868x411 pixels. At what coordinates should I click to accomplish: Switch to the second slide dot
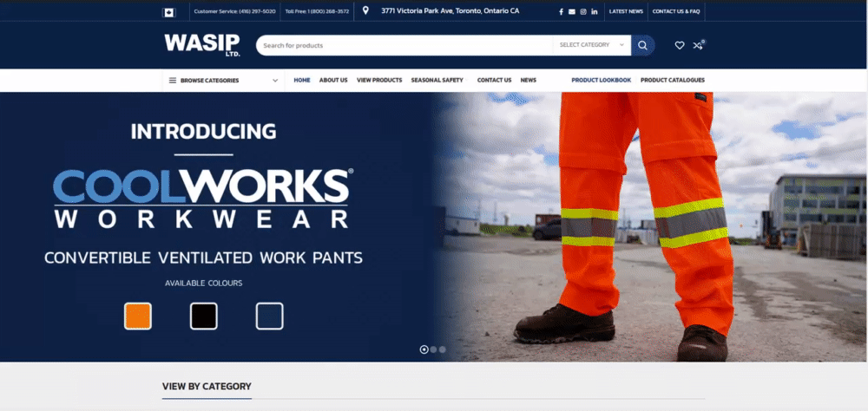433,349
